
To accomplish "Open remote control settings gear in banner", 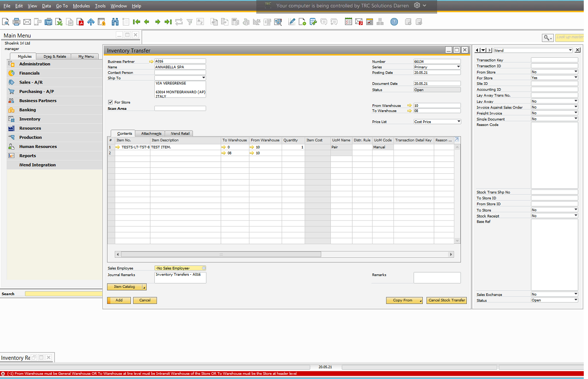I will coord(417,6).
